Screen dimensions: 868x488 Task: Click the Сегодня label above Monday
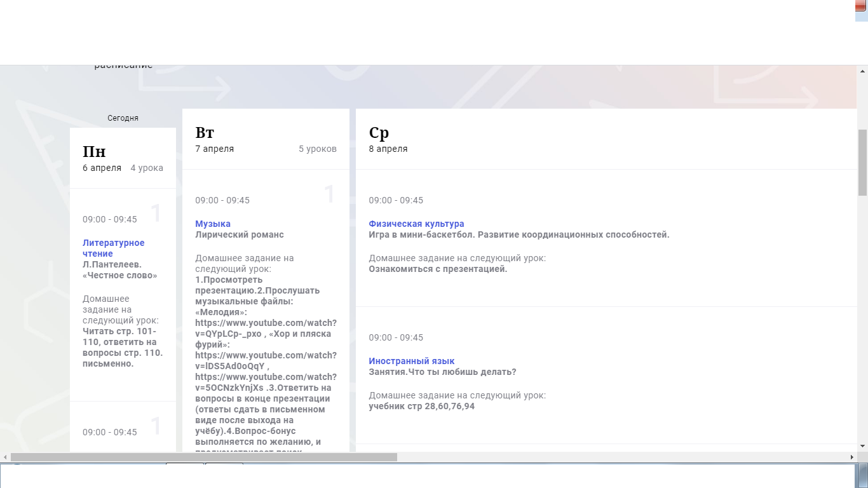coord(123,118)
